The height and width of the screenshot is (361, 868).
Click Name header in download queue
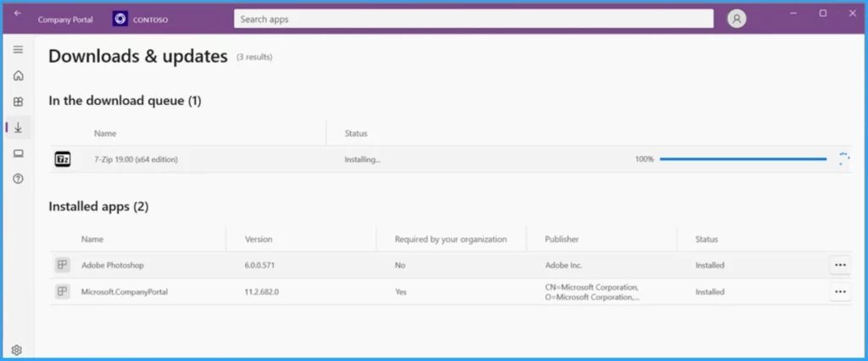tap(105, 133)
